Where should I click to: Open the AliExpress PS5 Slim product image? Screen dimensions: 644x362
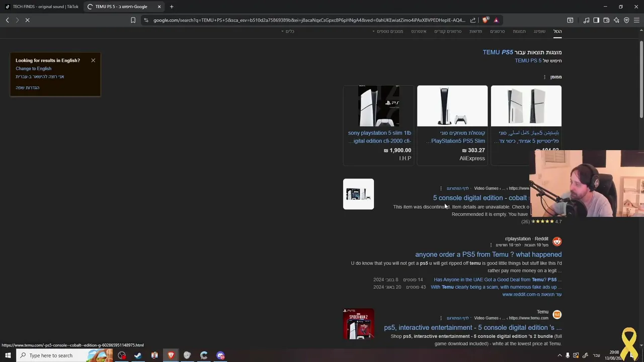(452, 106)
